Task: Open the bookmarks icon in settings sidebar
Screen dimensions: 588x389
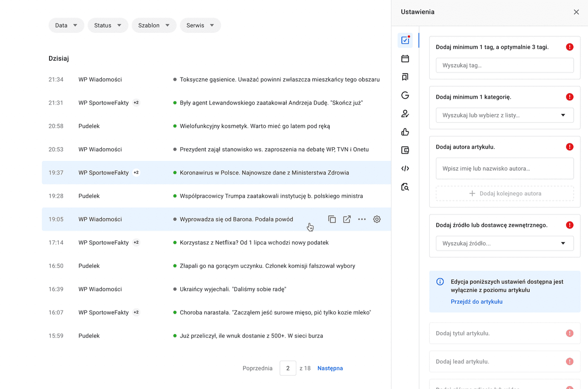Action: click(x=405, y=77)
